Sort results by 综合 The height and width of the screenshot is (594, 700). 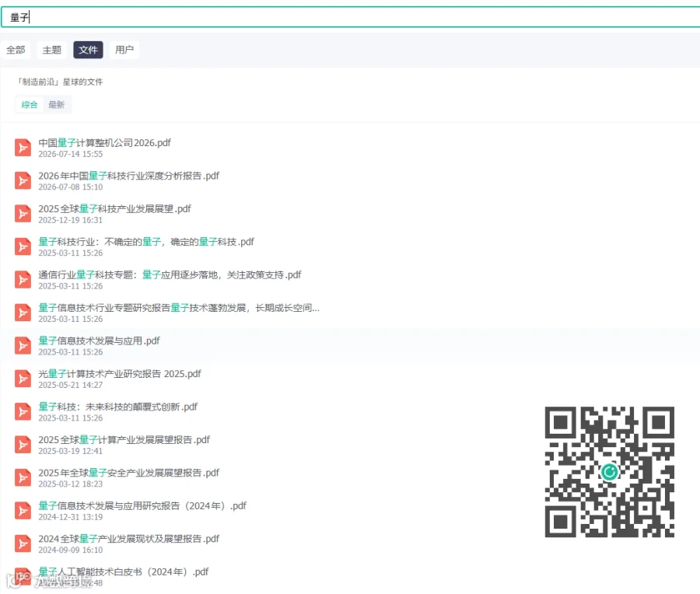tap(30, 105)
